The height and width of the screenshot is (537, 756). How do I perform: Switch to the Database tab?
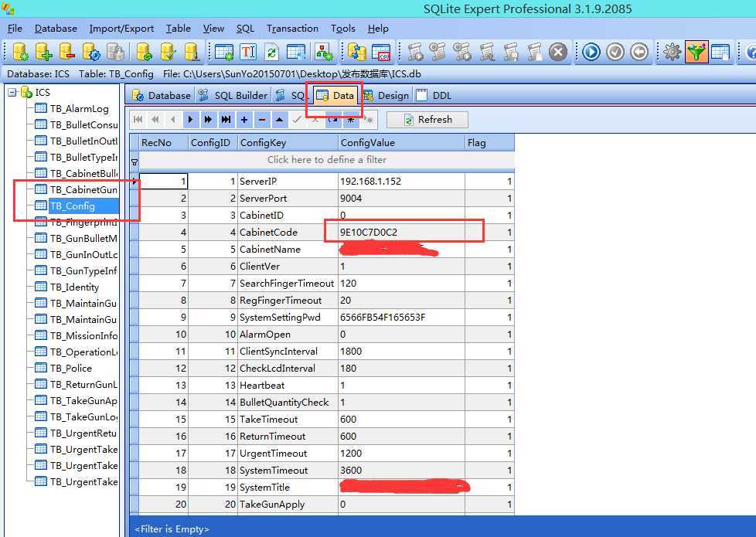162,96
